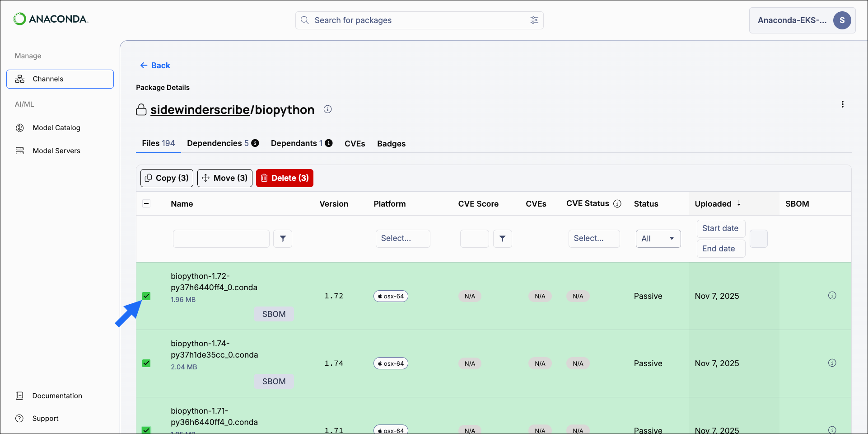Uncheck biopython-1.72-py37h6440ff4_0.conda row
The width and height of the screenshot is (868, 434).
click(146, 296)
